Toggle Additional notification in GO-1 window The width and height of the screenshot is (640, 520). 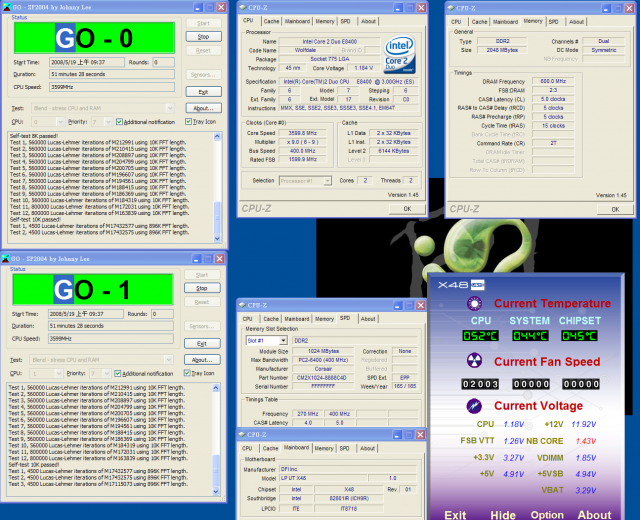118,373
